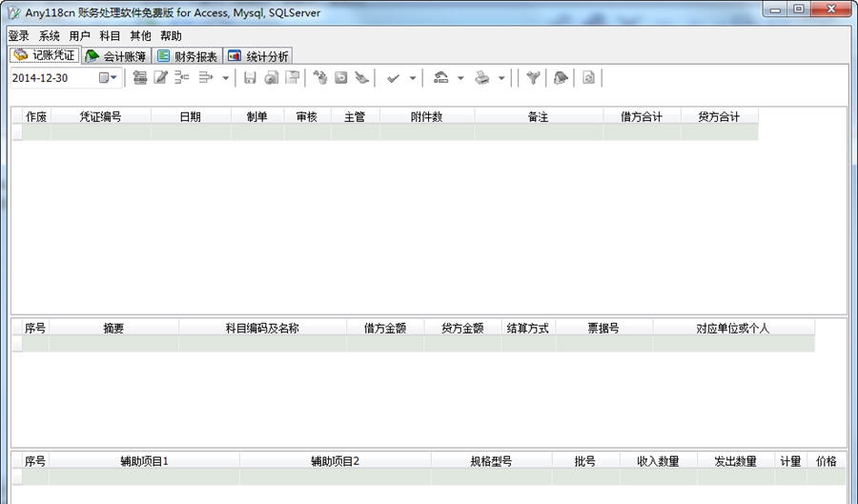Click the stamp/import toolbar icon
Viewport: 858px width, 504px height.
tap(441, 77)
